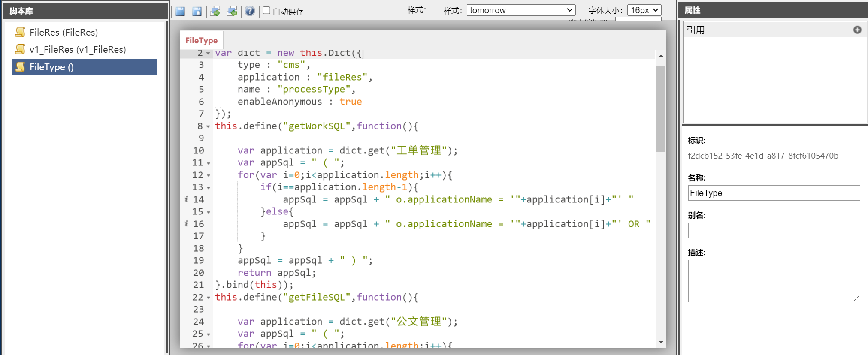The height and width of the screenshot is (355, 868).
Task: Add a reference with the plus icon
Action: pyautogui.click(x=857, y=30)
